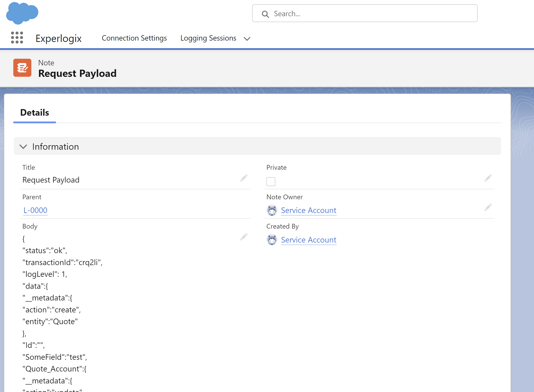
Task: Click the Created By avatar icon
Action: (272, 240)
